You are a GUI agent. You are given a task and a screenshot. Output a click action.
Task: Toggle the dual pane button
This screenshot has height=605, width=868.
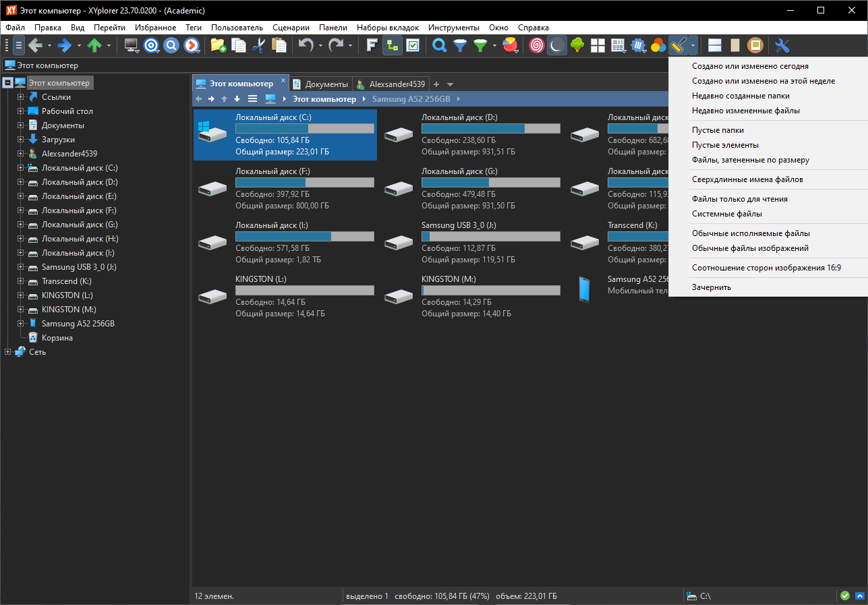715,46
